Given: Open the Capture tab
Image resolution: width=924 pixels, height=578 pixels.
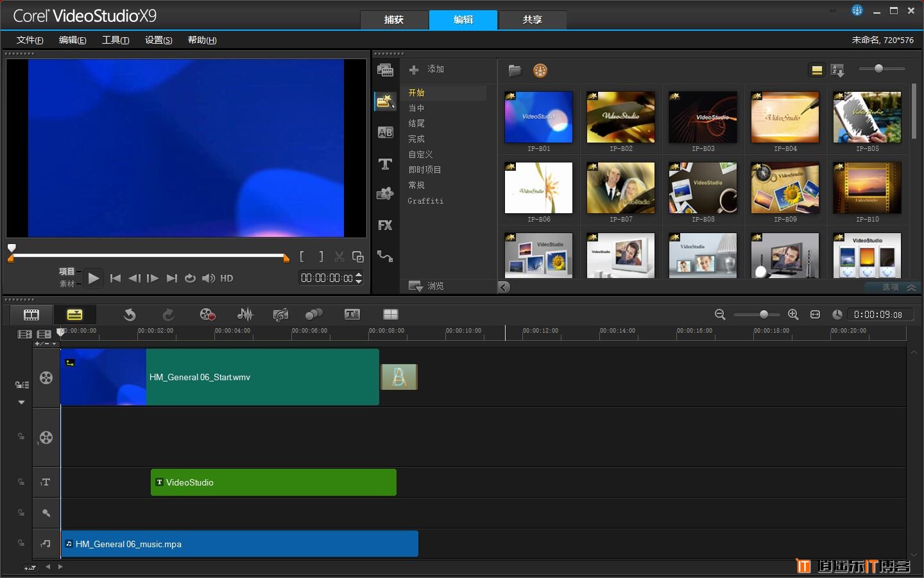Looking at the screenshot, I should tap(394, 20).
